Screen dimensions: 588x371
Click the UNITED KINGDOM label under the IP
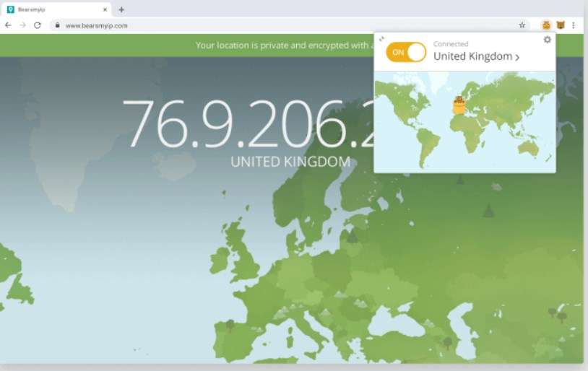[x=290, y=162]
